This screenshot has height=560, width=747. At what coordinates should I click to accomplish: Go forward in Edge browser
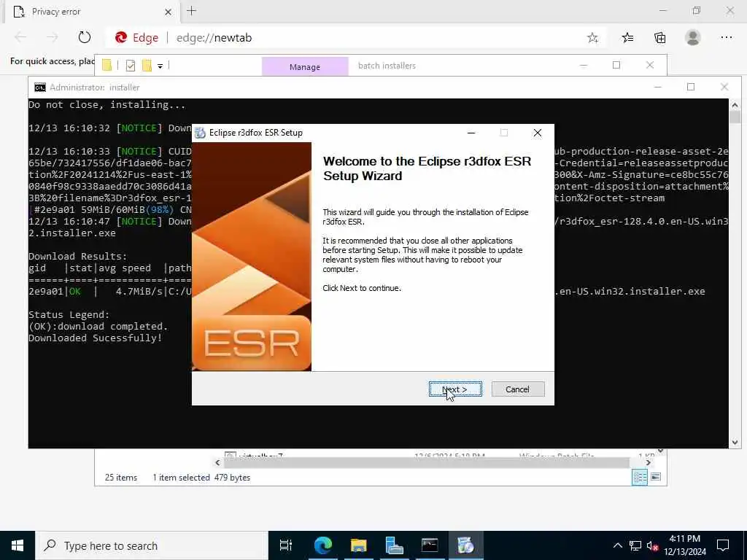(52, 37)
